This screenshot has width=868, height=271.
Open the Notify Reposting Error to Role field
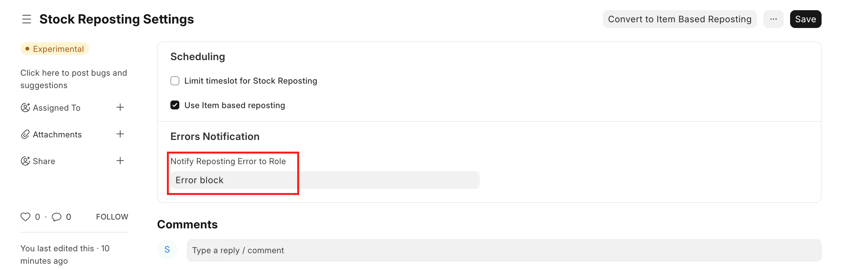[325, 180]
